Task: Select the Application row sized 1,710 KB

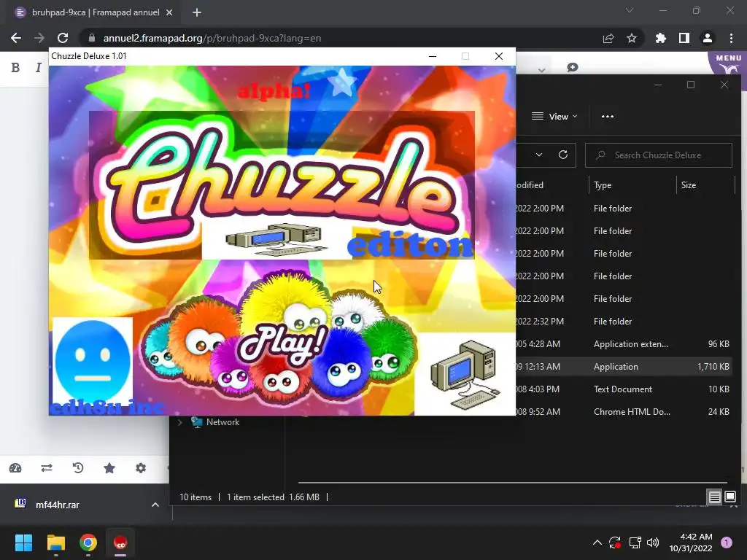Action: click(624, 367)
